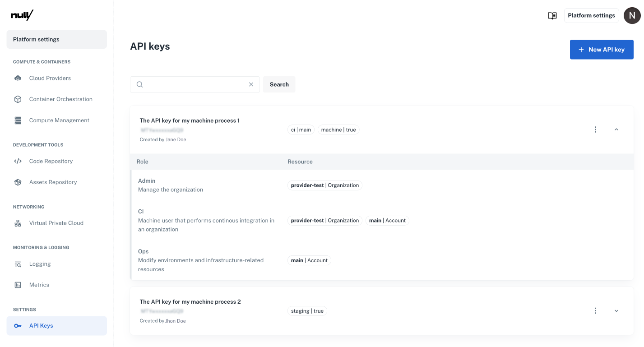Screen dimensions: 644x347
Task: Select the Code Repository code icon
Action: pyautogui.click(x=17, y=161)
